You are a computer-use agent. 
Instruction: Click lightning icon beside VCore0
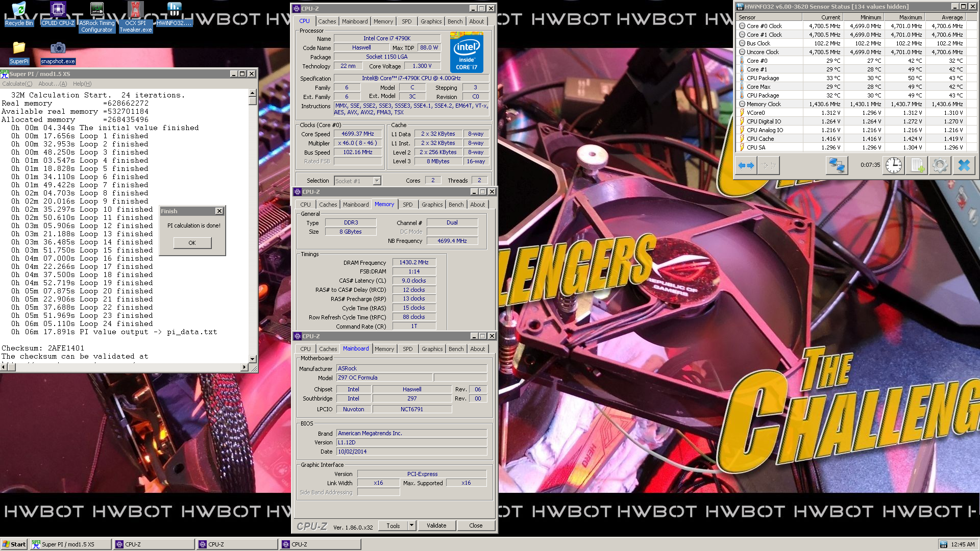742,113
